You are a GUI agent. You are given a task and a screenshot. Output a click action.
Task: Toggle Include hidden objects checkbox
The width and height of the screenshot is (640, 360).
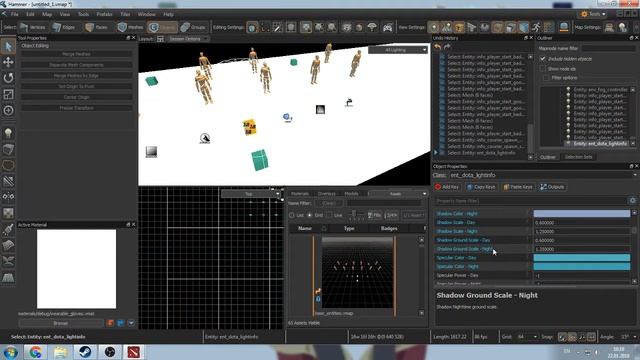(543, 59)
